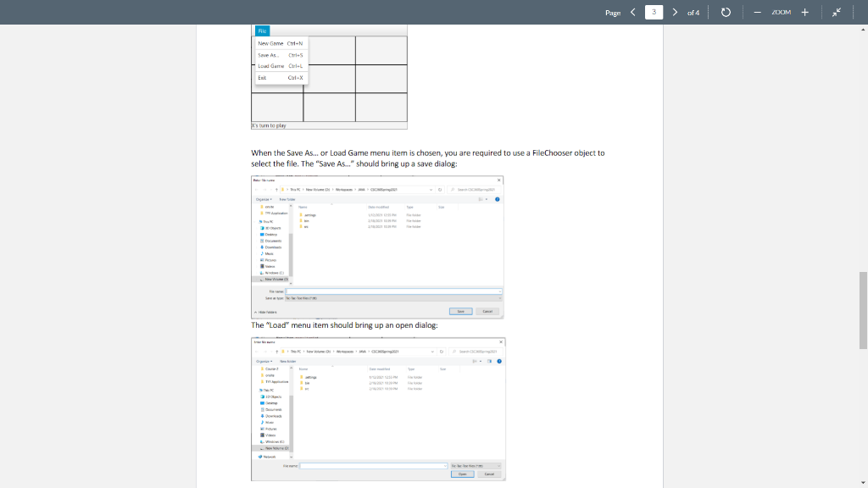Click the Network icon in the open dialog sidebar
This screenshot has width=868, height=488.
point(260,456)
